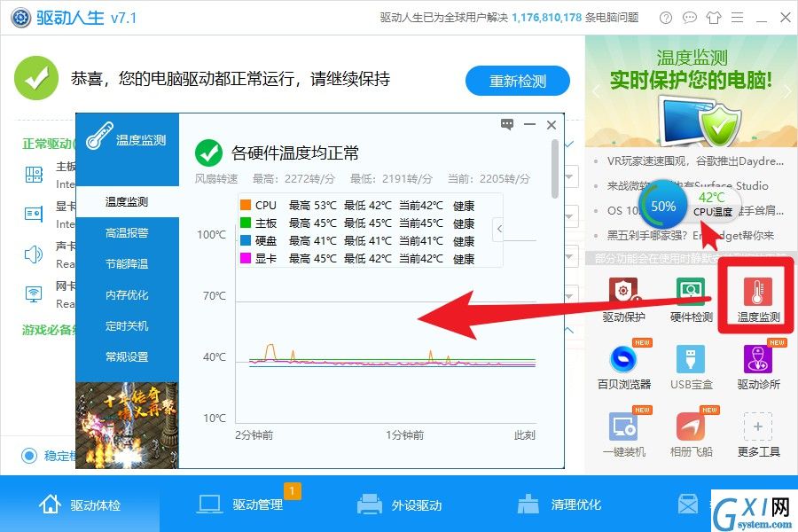This screenshot has height=532, width=798.
Task: Collapse the driver list with the up chevron
Action: [569, 331]
